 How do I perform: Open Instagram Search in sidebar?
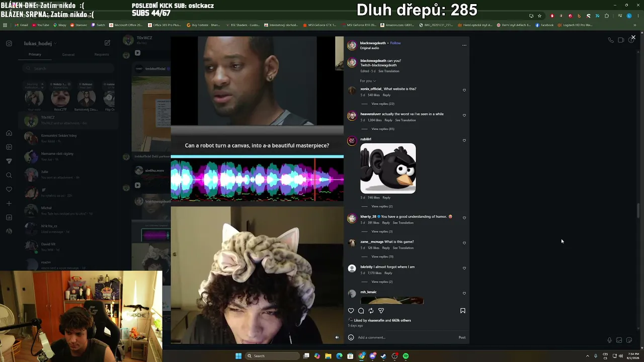[x=9, y=175]
